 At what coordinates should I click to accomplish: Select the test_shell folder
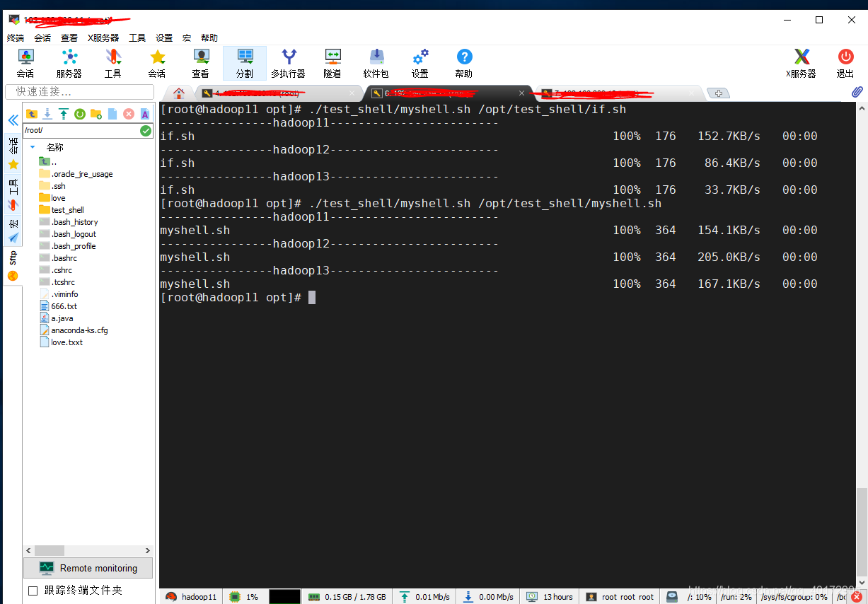pos(62,210)
